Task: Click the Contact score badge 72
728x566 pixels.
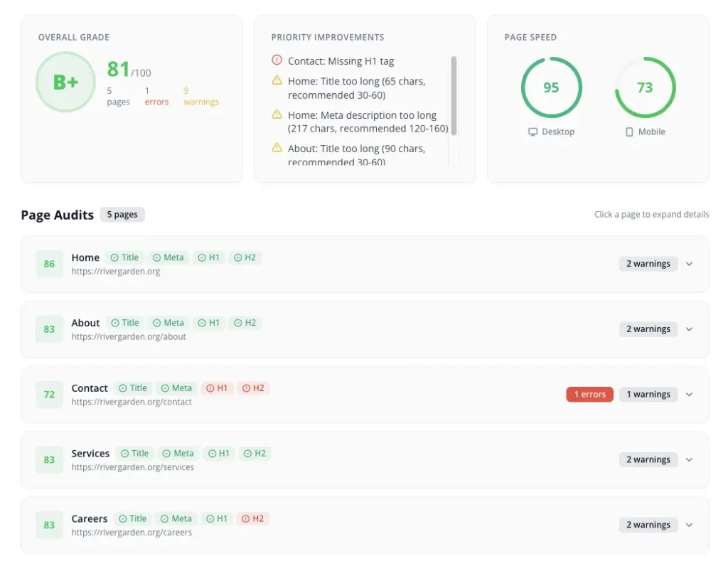Action: coord(49,394)
